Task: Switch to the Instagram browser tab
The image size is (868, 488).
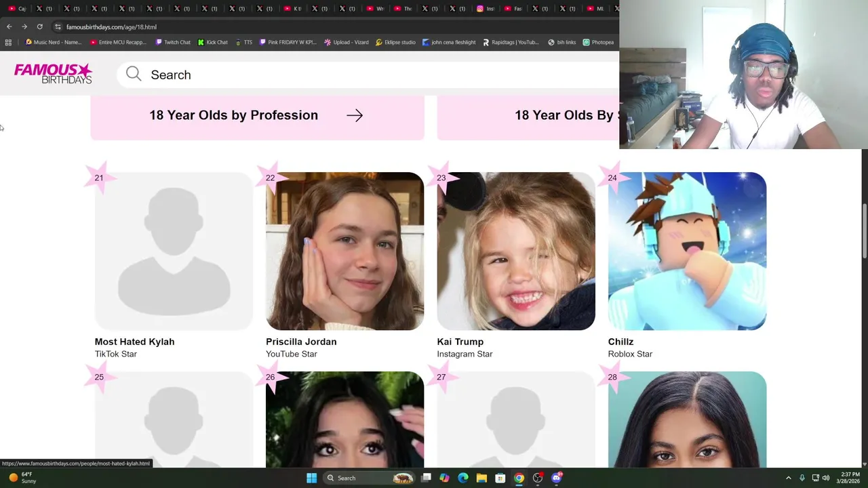Action: tap(486, 9)
